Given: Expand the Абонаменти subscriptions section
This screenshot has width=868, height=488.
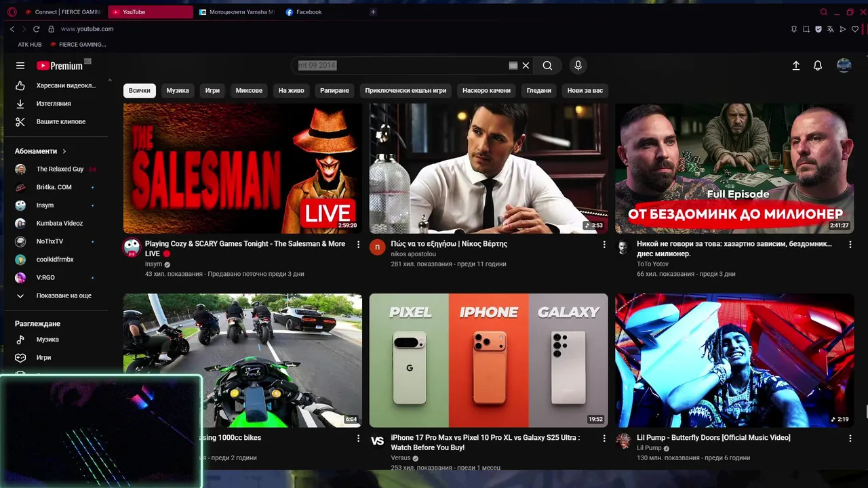Looking at the screenshot, I should (x=41, y=151).
